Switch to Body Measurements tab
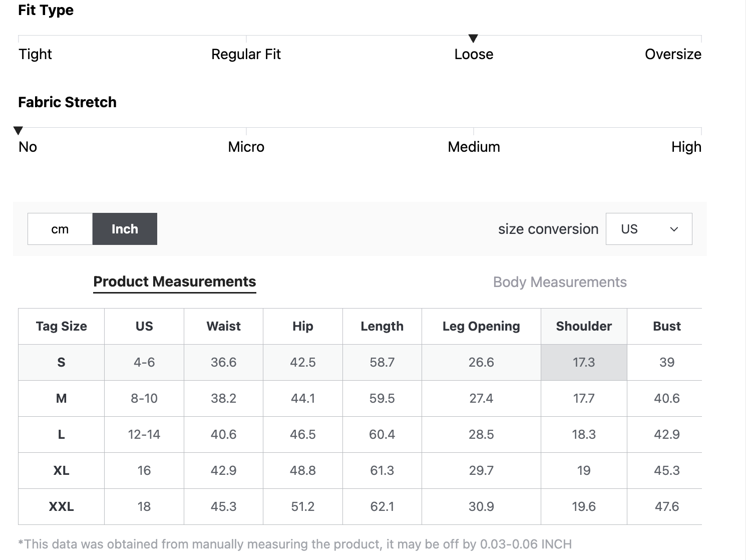Screen dimensions: 746x560 click(x=559, y=282)
